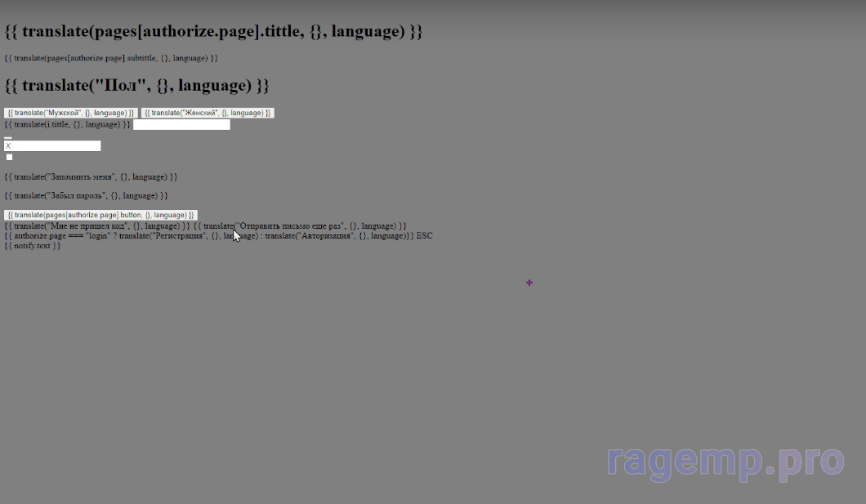Click the i.tittle field label
The width and height of the screenshot is (866, 504).
click(x=67, y=125)
